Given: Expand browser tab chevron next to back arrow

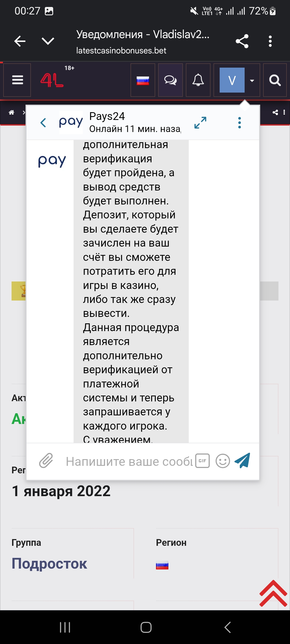Looking at the screenshot, I should point(48,41).
